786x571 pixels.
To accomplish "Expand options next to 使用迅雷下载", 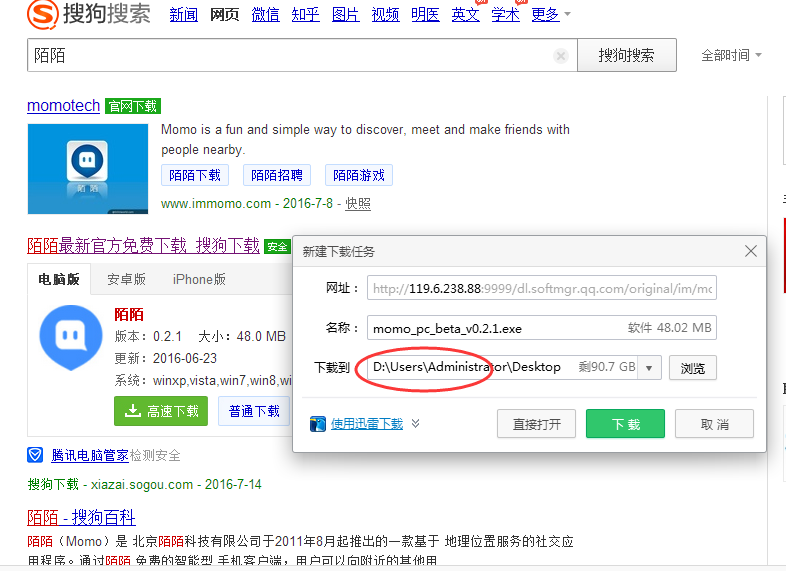I will (415, 424).
